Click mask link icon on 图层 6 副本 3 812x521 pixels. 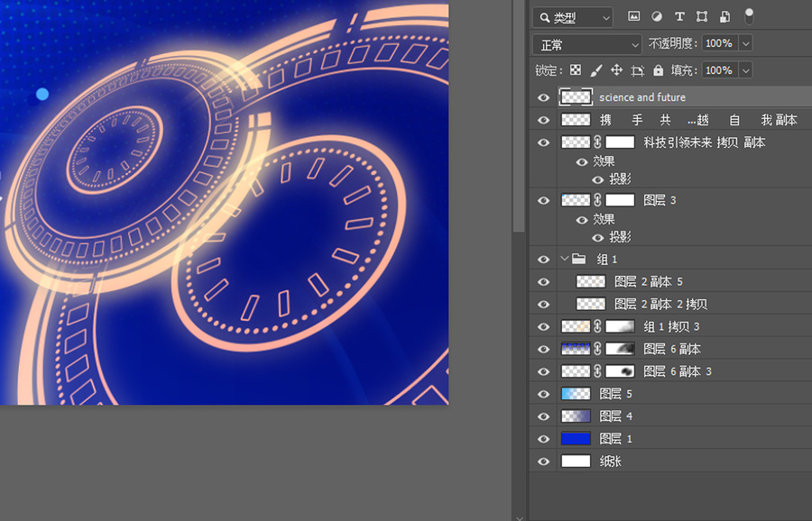[597, 371]
